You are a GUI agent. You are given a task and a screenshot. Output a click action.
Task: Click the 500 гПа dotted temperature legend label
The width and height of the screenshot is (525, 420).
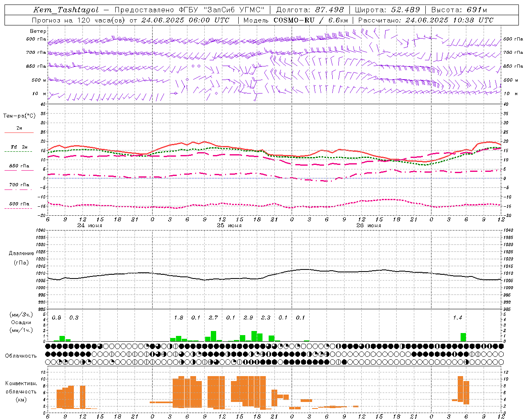click(x=19, y=203)
